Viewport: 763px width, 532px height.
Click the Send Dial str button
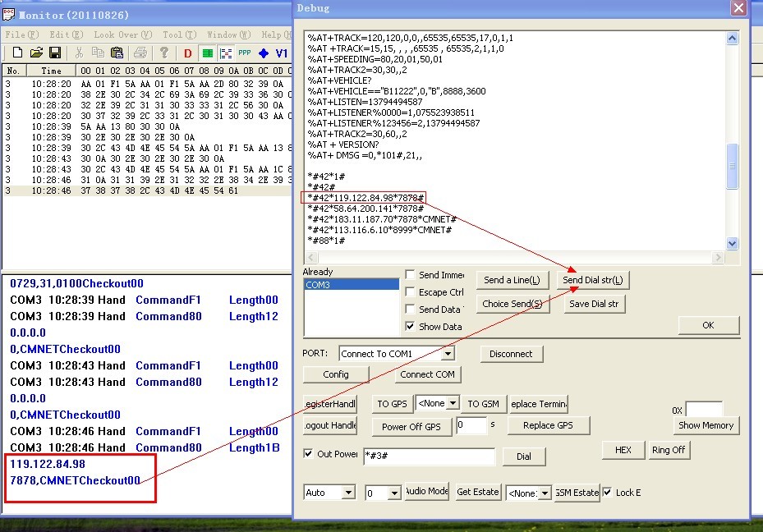593,280
